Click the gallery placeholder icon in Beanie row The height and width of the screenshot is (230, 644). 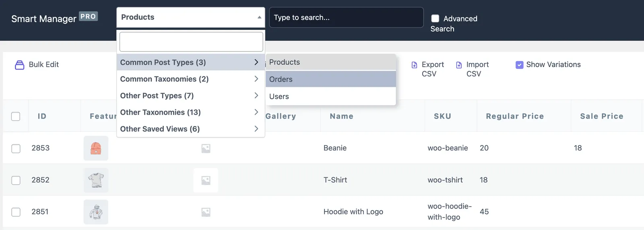206,148
